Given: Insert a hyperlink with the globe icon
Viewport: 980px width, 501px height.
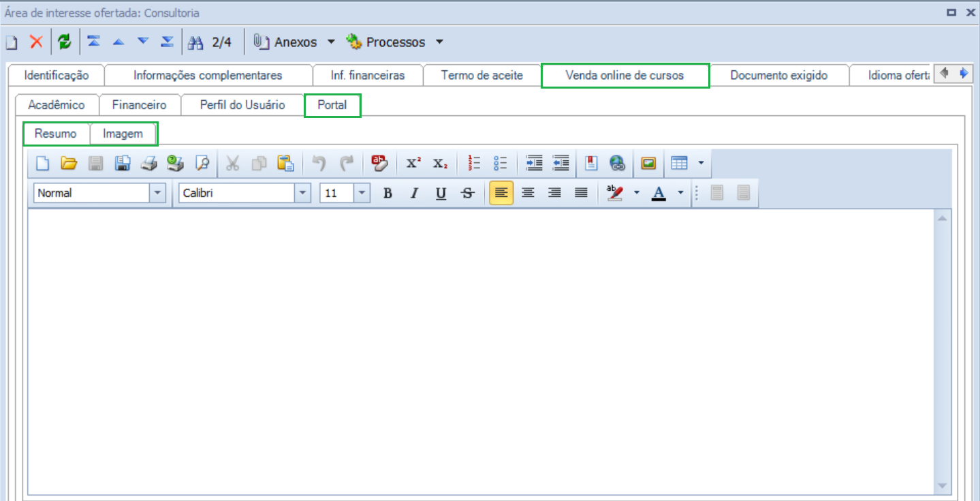Looking at the screenshot, I should (618, 163).
